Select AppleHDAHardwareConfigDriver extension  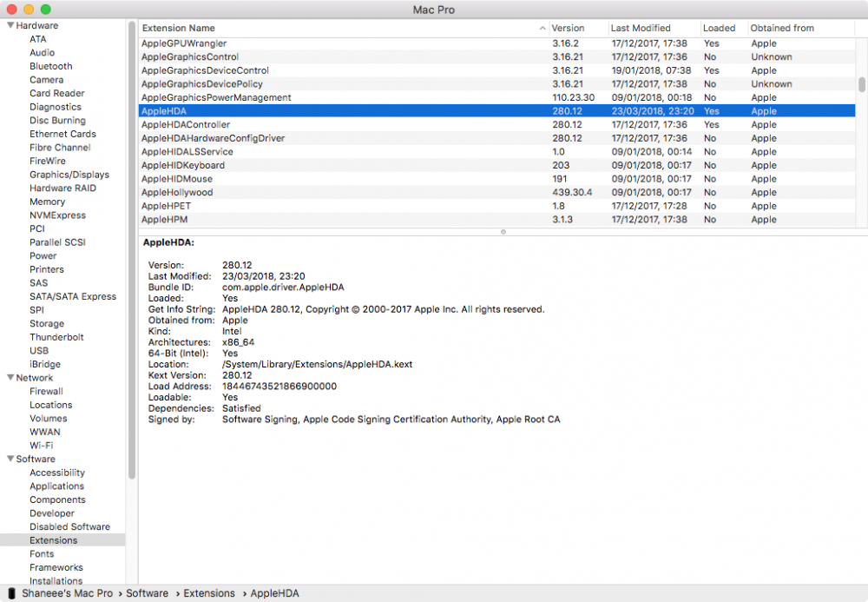click(496, 138)
